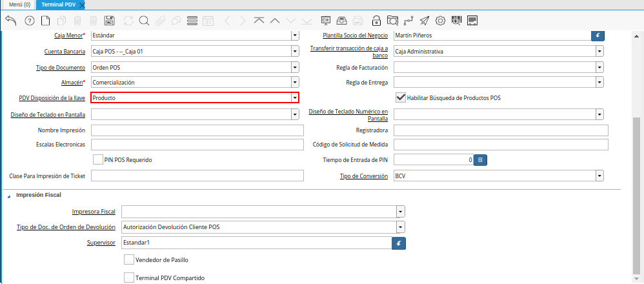The image size is (644, 284).
Task: Click the Escalas Electronicas field
Action: (x=197, y=145)
